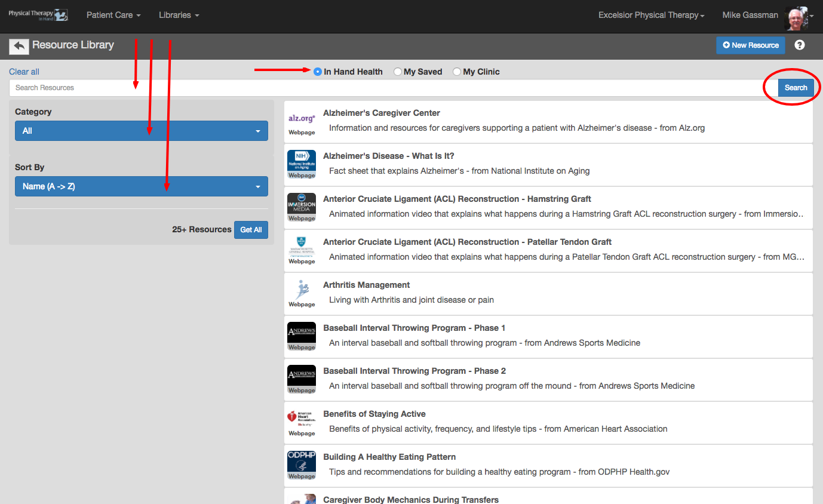Expand the Excelsior Physical Therapy clinic dropdown
Viewport: 823px width, 504px height.
(x=651, y=15)
